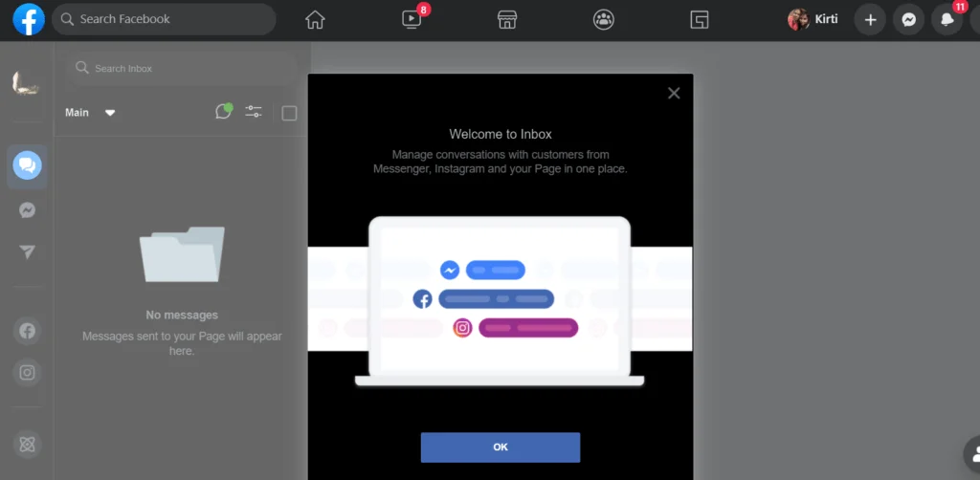Select Messenger inbox in left sidebar
Viewport: 980px width, 480px height.
(28, 210)
